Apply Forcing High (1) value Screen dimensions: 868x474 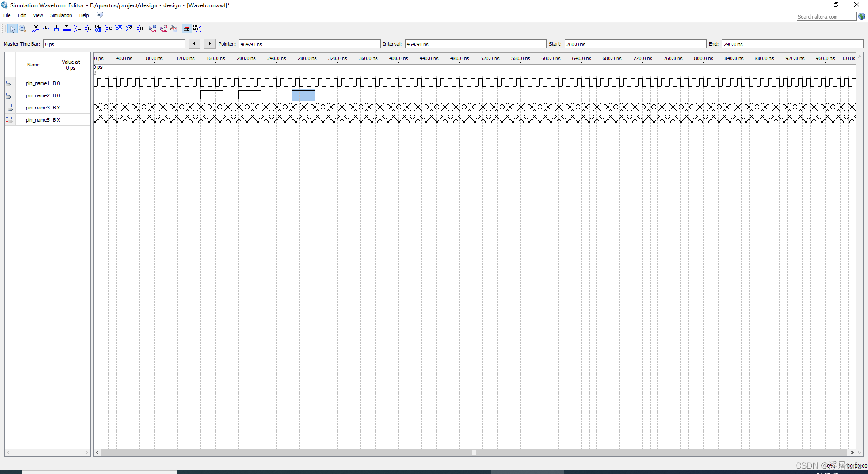tap(57, 28)
